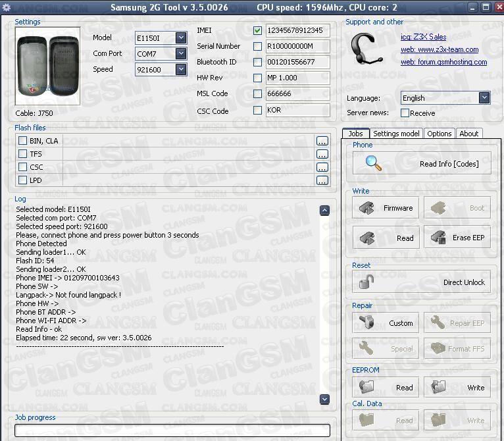Click the Erase EEP button label
This screenshot has height=441, width=504.
pos(468,238)
